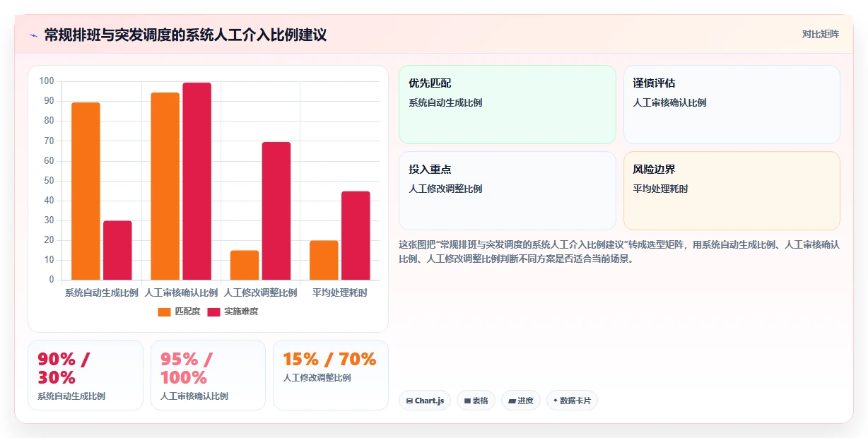Click the 人工修改调整比例 x-axis label
The image size is (868, 438).
[260, 292]
